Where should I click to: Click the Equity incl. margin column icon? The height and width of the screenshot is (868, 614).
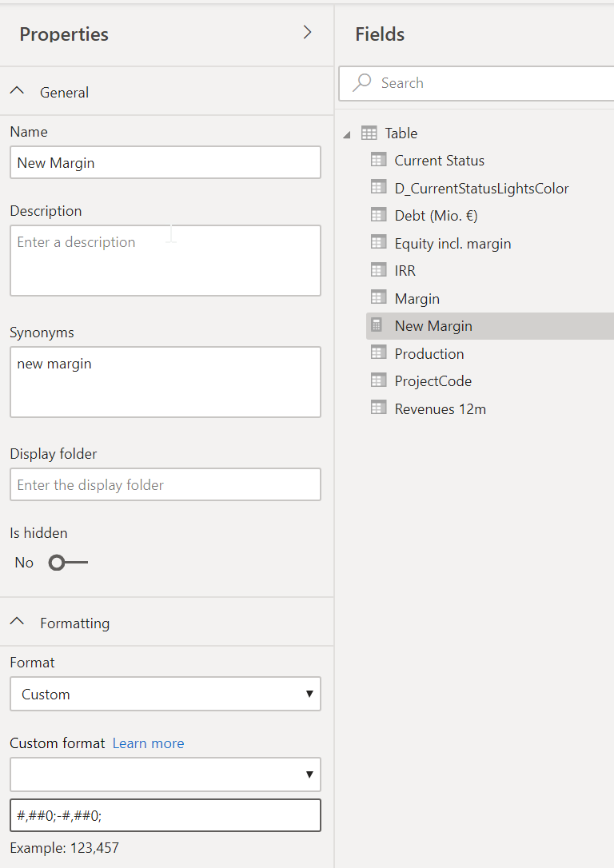379,242
